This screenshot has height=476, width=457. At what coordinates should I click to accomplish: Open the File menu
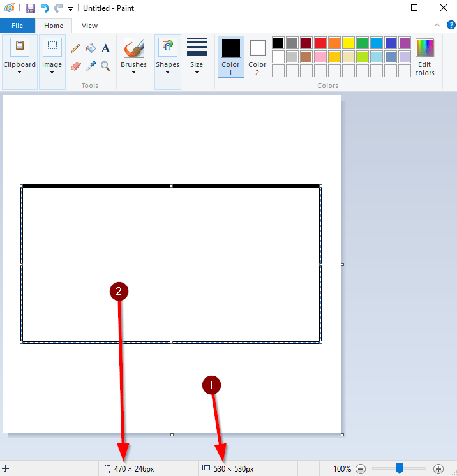(17, 26)
